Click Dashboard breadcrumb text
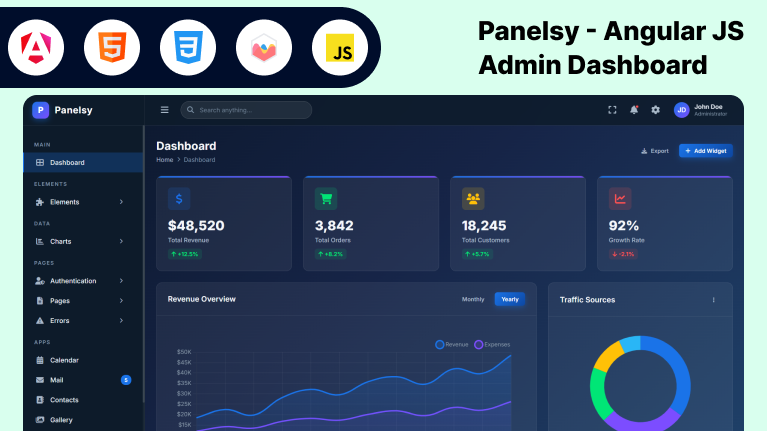The height and width of the screenshot is (431, 767). (x=199, y=159)
